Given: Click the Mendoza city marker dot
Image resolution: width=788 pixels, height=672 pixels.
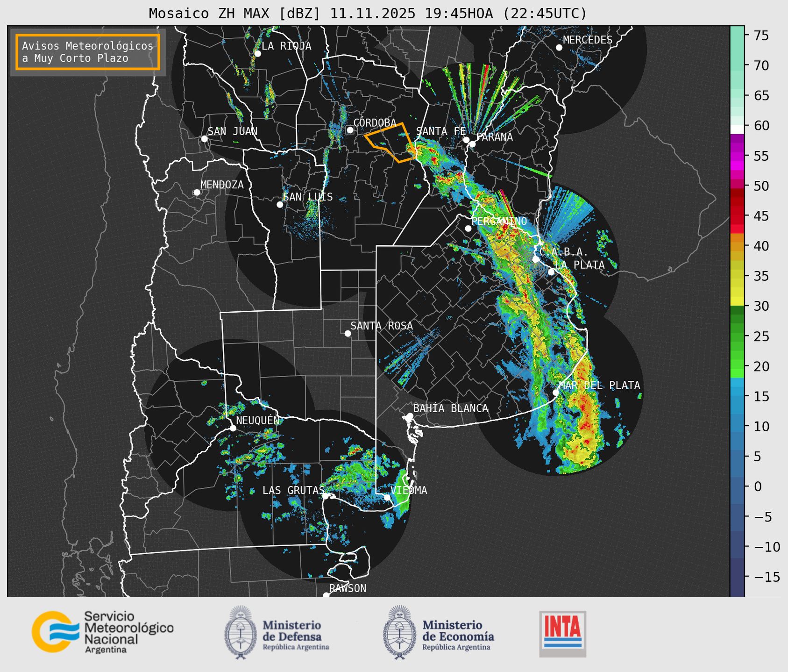Looking at the screenshot, I should (197, 193).
